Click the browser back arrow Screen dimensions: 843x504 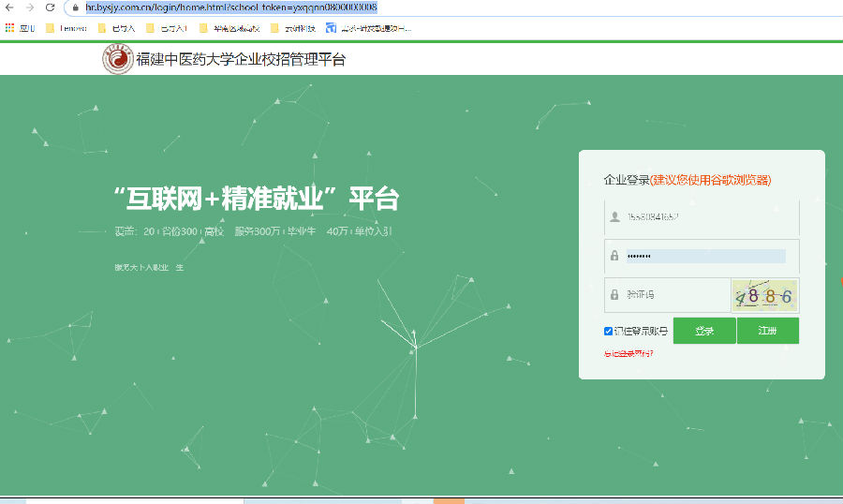9,7
